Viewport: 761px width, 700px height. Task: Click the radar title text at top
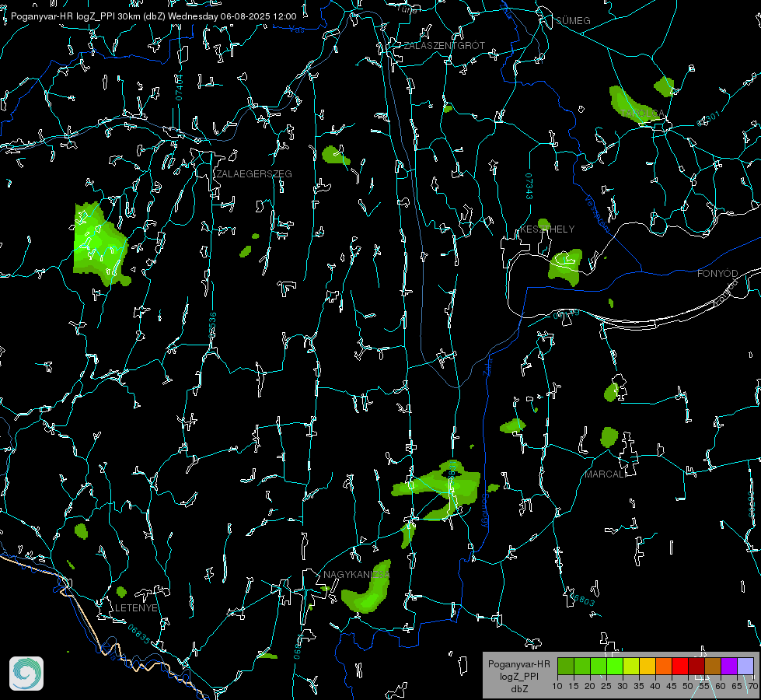click(x=153, y=16)
